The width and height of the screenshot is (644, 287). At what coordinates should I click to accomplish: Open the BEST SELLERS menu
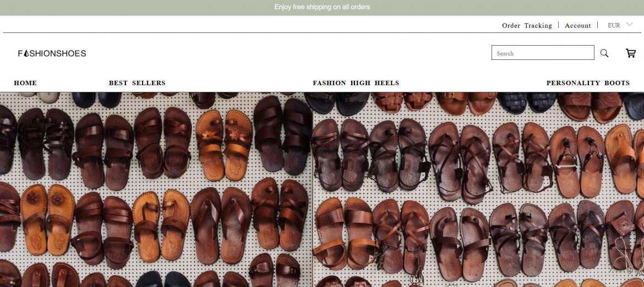[137, 83]
